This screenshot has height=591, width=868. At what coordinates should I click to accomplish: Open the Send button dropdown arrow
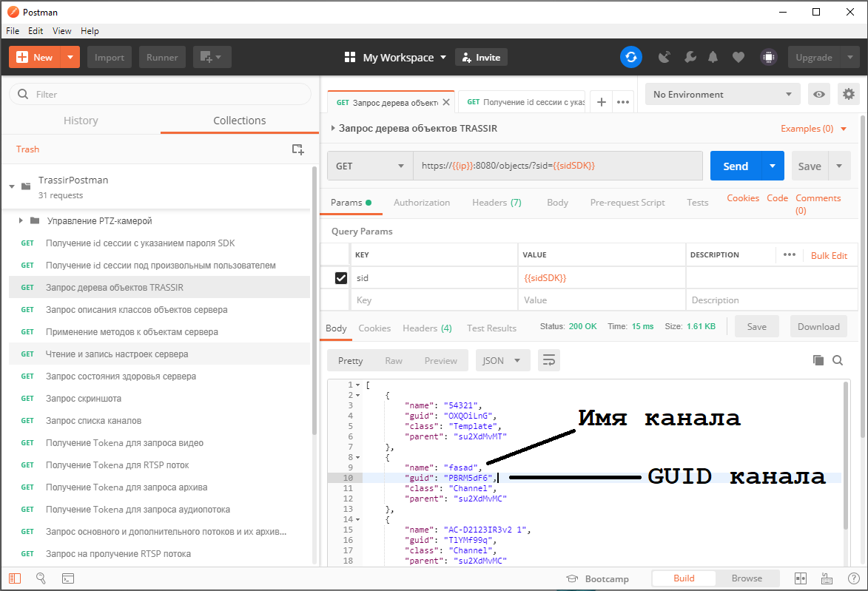point(773,166)
